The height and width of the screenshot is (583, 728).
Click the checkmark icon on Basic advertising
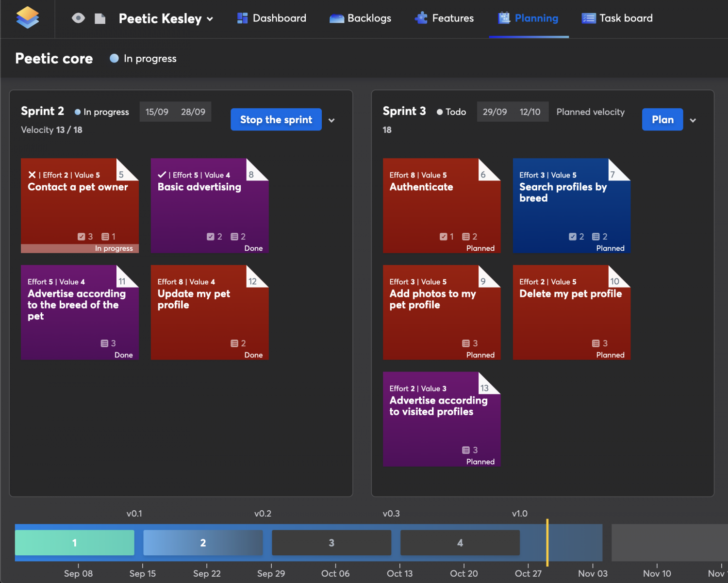click(162, 175)
